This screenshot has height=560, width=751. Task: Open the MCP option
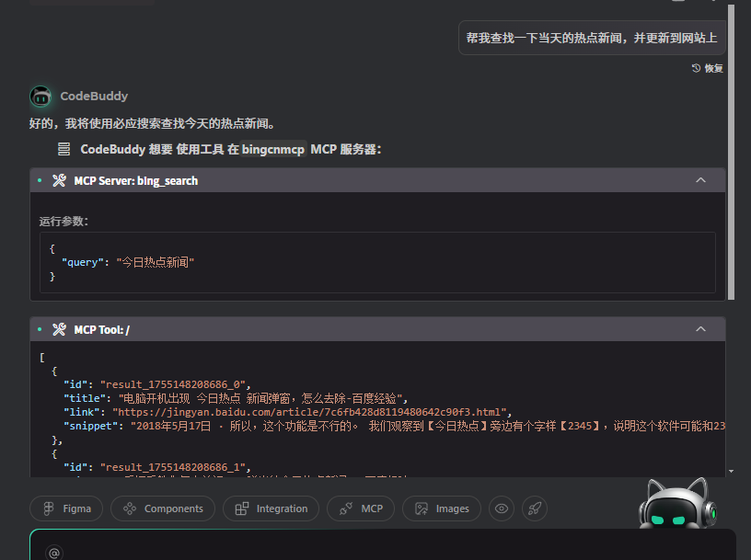(361, 509)
